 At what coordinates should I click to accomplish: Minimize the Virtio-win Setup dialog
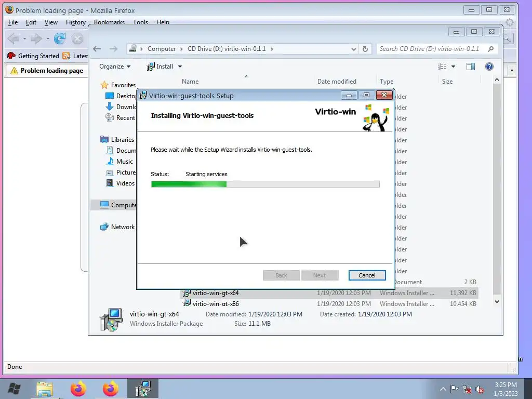349,96
